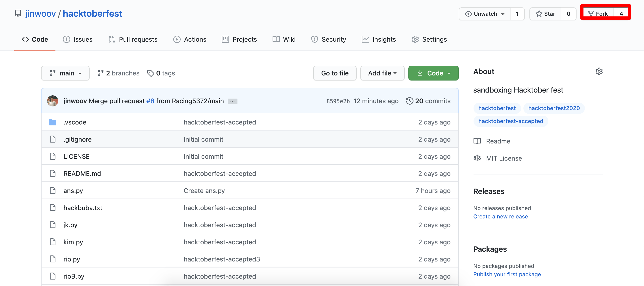Viewport: 644px width, 286px height.
Task: Click the MIT License scale icon
Action: coord(477,158)
